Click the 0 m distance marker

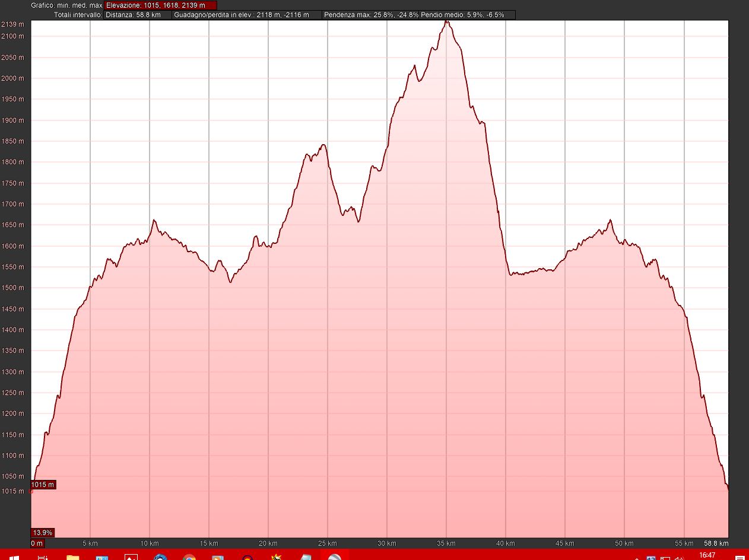(x=37, y=543)
